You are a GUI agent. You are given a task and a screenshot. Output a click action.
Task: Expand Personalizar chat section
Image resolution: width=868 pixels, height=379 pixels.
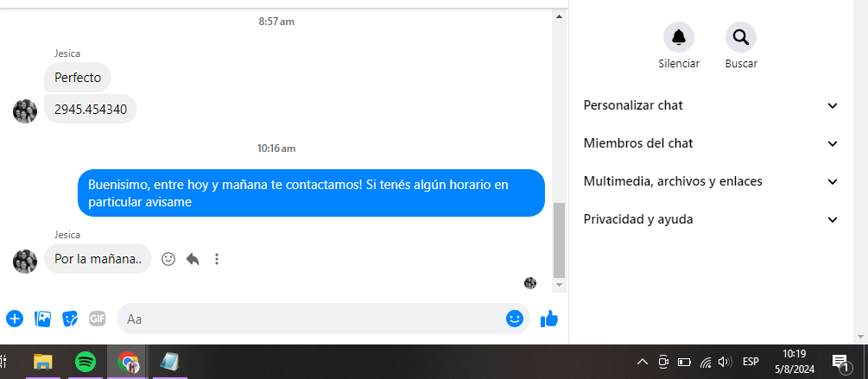(x=712, y=105)
